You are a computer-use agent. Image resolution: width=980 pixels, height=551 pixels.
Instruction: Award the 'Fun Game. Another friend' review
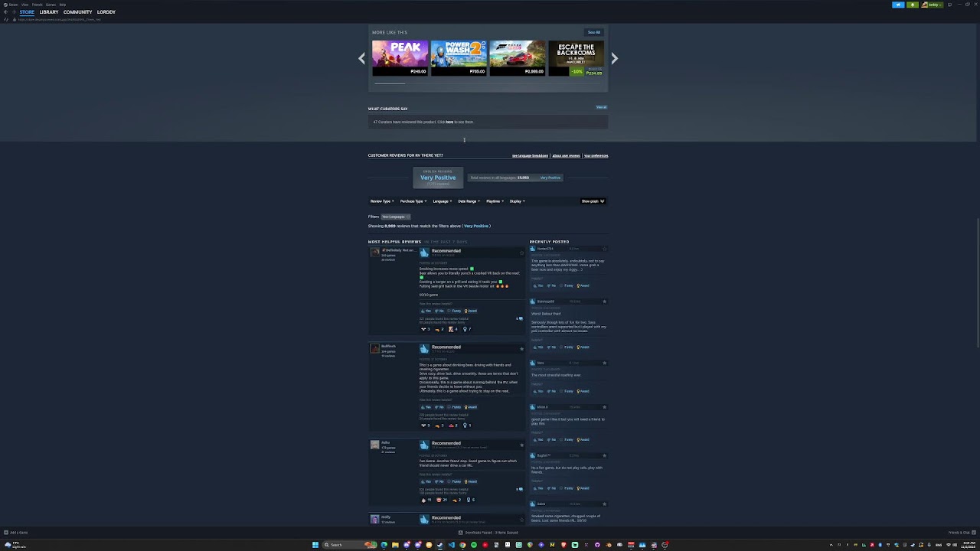tap(471, 481)
